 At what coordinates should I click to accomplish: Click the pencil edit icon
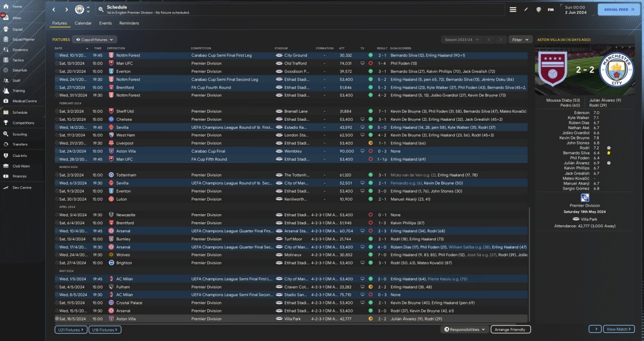[526, 10]
